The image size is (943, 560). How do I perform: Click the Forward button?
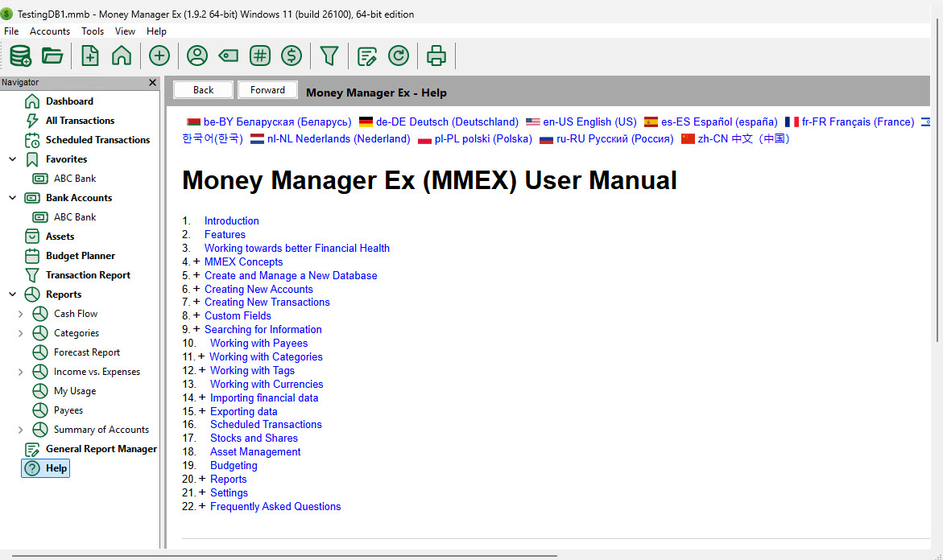tap(267, 89)
